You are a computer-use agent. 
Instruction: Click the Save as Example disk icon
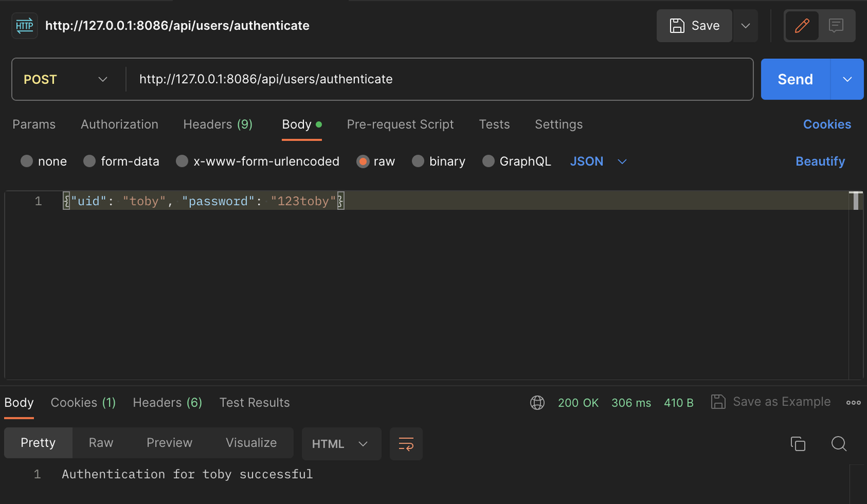(x=718, y=402)
